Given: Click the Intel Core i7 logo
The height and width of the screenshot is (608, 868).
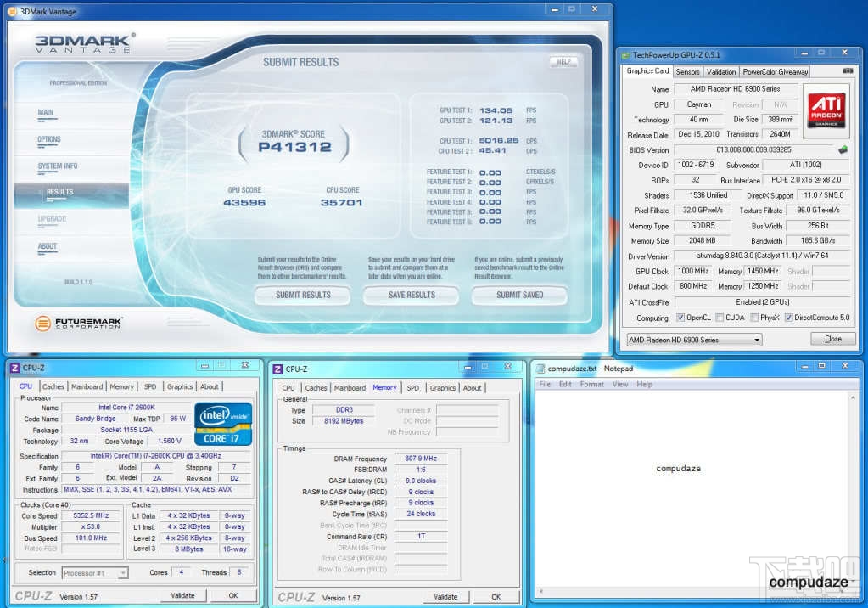Looking at the screenshot, I should click(x=223, y=424).
